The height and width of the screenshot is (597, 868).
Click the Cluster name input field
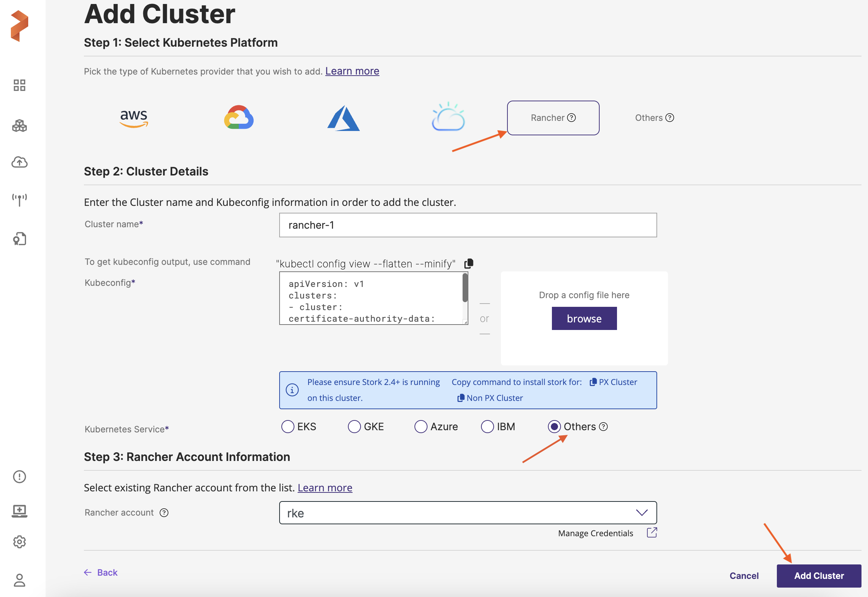[468, 225]
